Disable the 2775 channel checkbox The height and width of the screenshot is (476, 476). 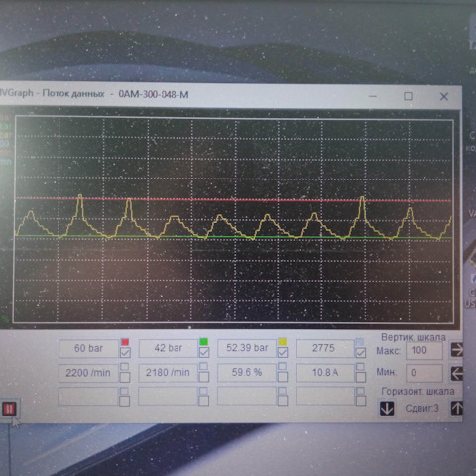click(x=360, y=353)
